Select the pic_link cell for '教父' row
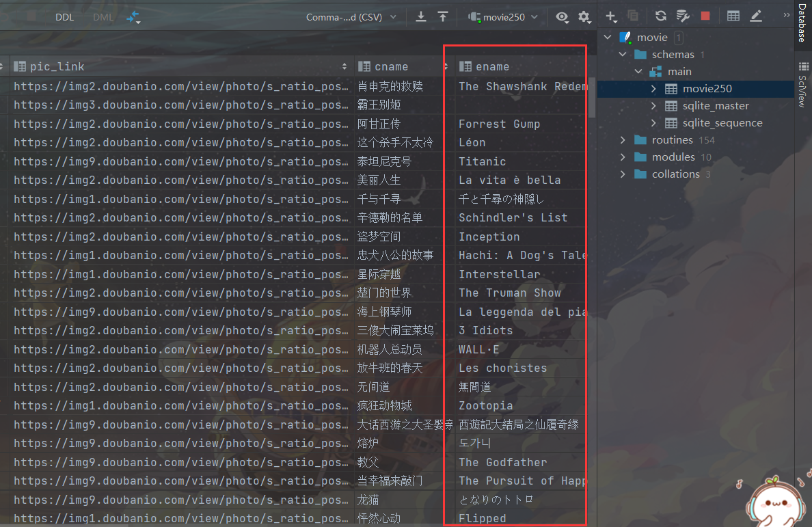The width and height of the screenshot is (812, 527). pos(180,462)
